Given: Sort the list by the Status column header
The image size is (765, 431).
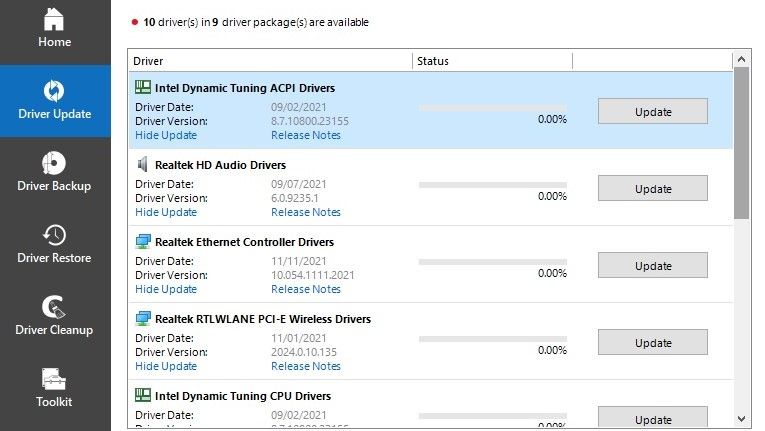Looking at the screenshot, I should (492, 61).
